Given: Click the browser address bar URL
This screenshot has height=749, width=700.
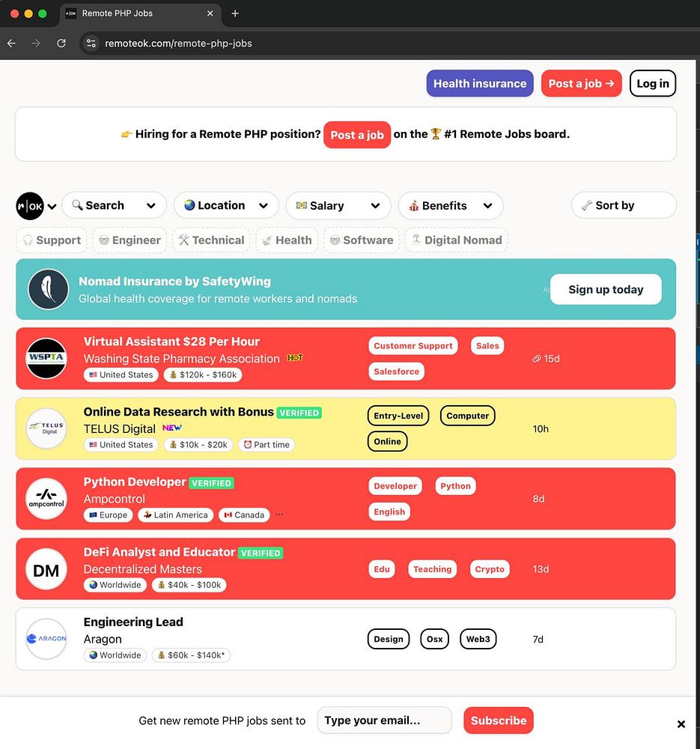Looking at the screenshot, I should [178, 43].
